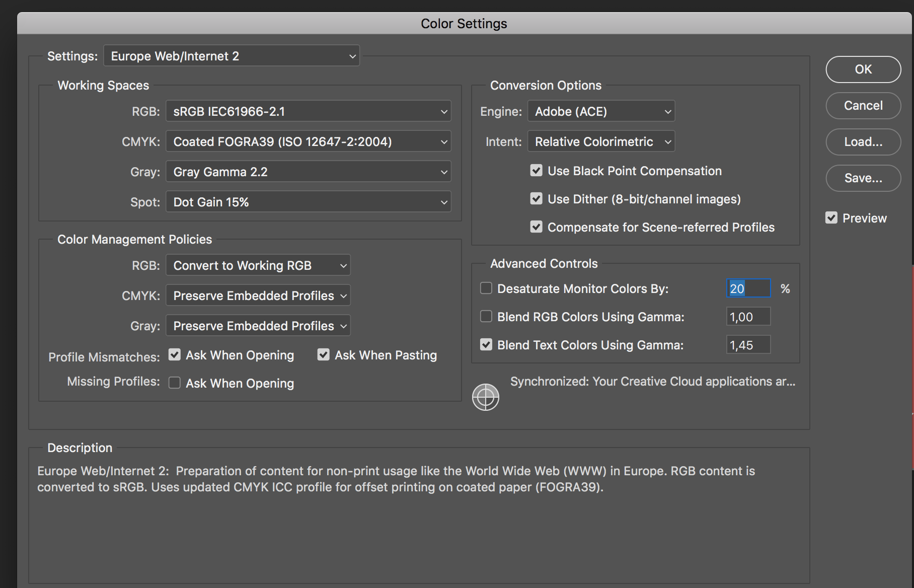Open the conversion Engine dropdown

click(600, 111)
